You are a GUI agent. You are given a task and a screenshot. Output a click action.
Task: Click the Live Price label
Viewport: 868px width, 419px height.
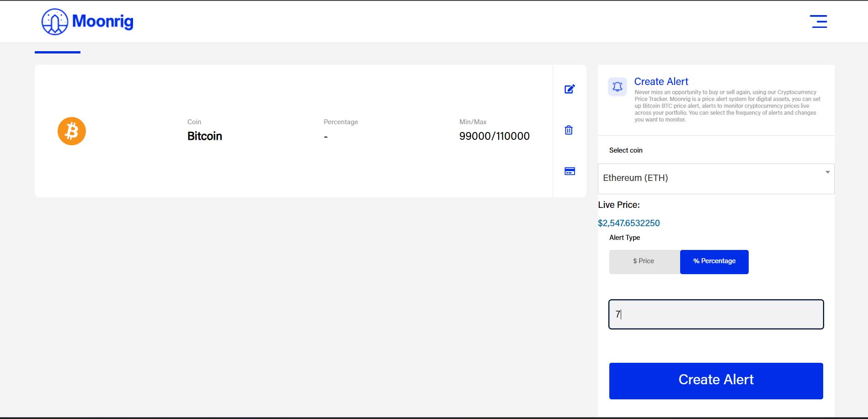click(x=619, y=205)
